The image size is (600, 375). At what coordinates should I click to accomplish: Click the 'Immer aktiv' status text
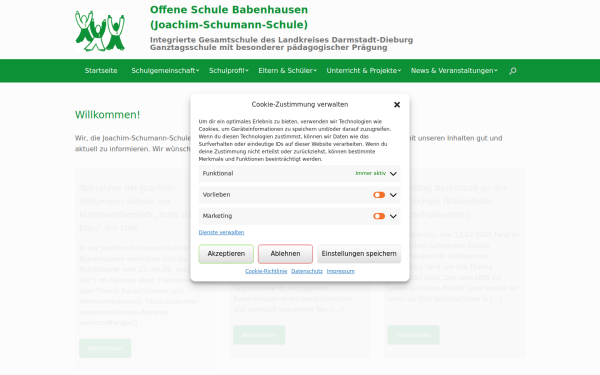pyautogui.click(x=371, y=173)
